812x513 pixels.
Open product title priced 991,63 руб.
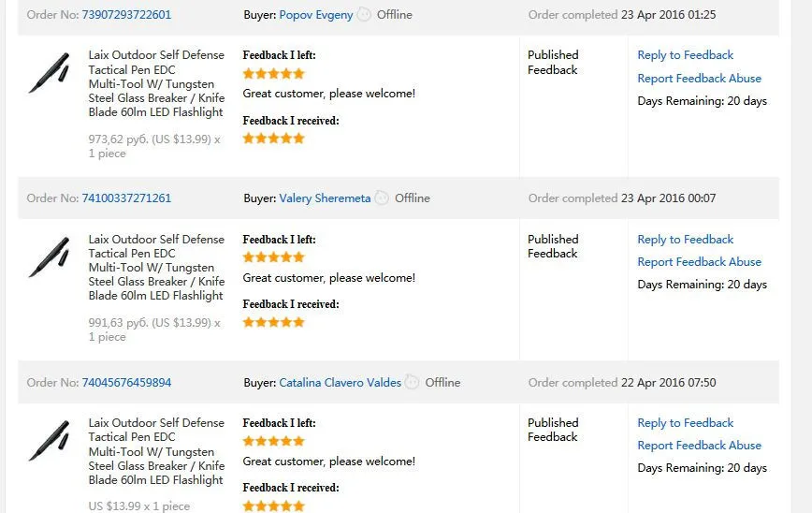156,268
